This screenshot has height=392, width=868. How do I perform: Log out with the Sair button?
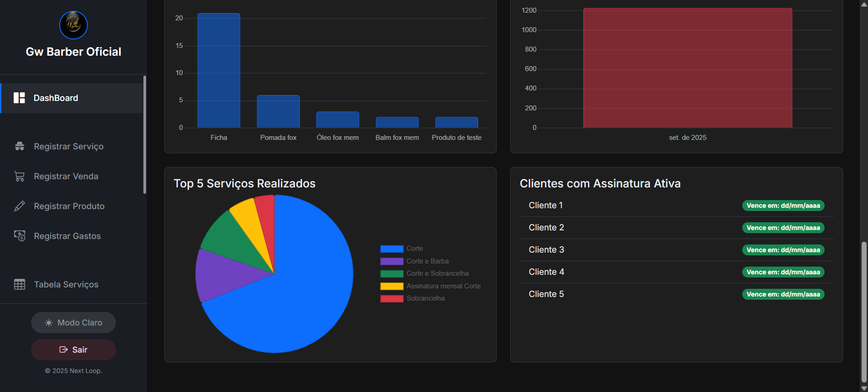click(x=73, y=349)
